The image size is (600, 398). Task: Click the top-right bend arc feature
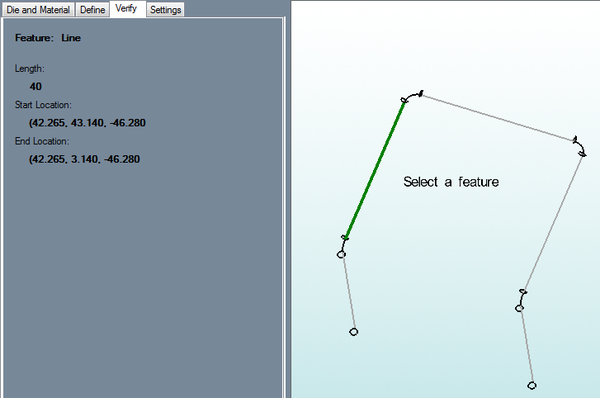[579, 146]
